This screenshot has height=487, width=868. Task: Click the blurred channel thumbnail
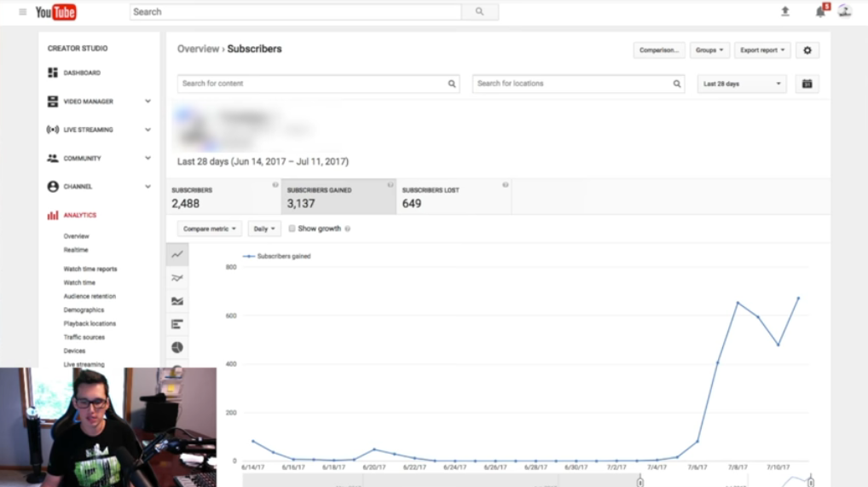pyautogui.click(x=193, y=129)
